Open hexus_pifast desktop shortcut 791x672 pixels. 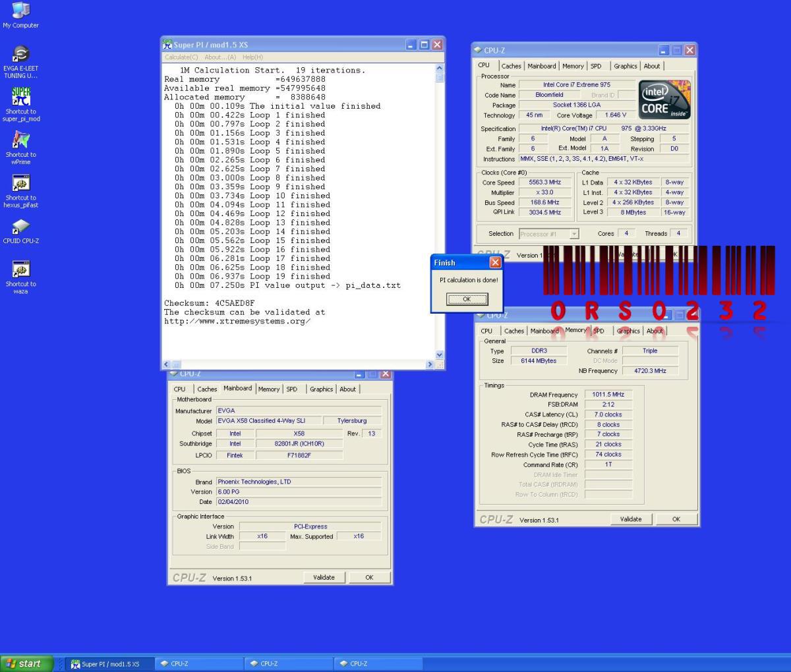tap(20, 191)
